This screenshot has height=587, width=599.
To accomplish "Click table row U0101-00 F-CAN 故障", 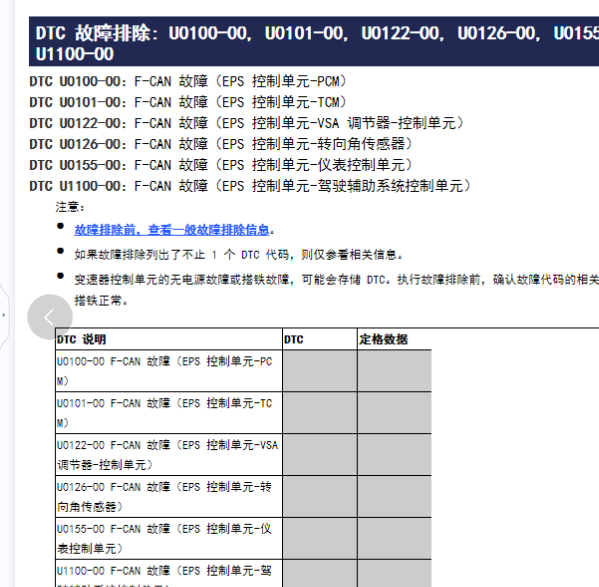I will (x=169, y=413).
